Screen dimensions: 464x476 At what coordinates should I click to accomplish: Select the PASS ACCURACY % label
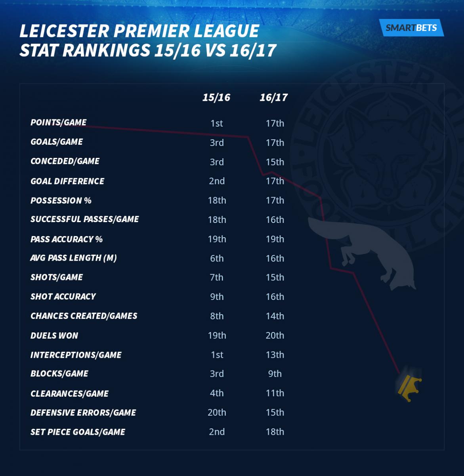point(67,239)
